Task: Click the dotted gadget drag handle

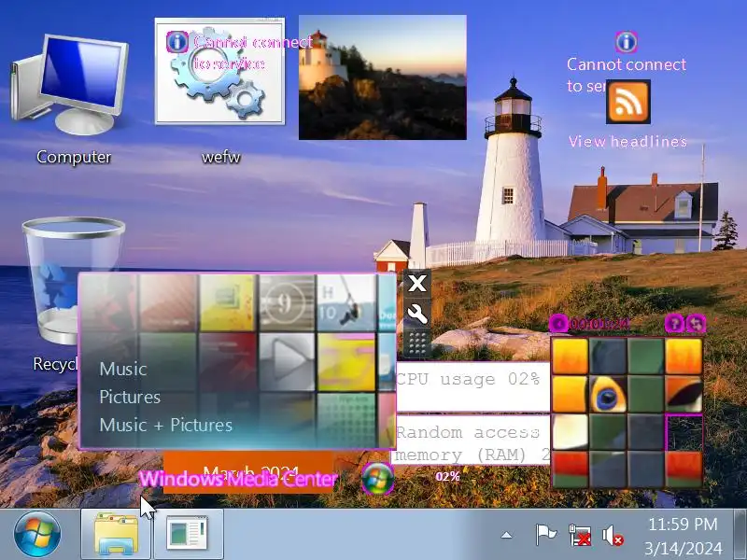Action: pyautogui.click(x=417, y=343)
